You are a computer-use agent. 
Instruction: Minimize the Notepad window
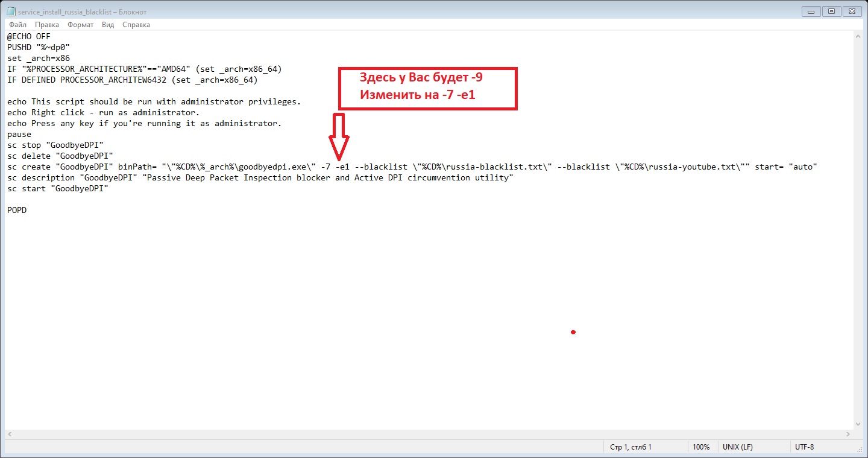(x=812, y=11)
